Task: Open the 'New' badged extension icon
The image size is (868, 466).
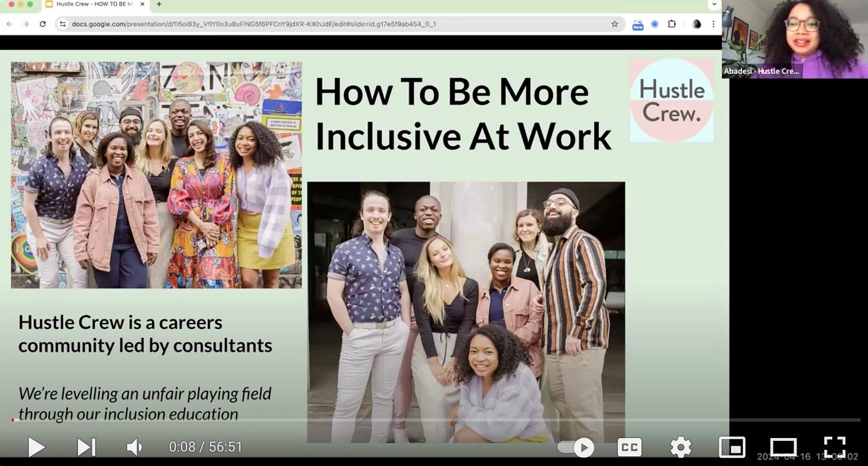Action: pyautogui.click(x=638, y=24)
